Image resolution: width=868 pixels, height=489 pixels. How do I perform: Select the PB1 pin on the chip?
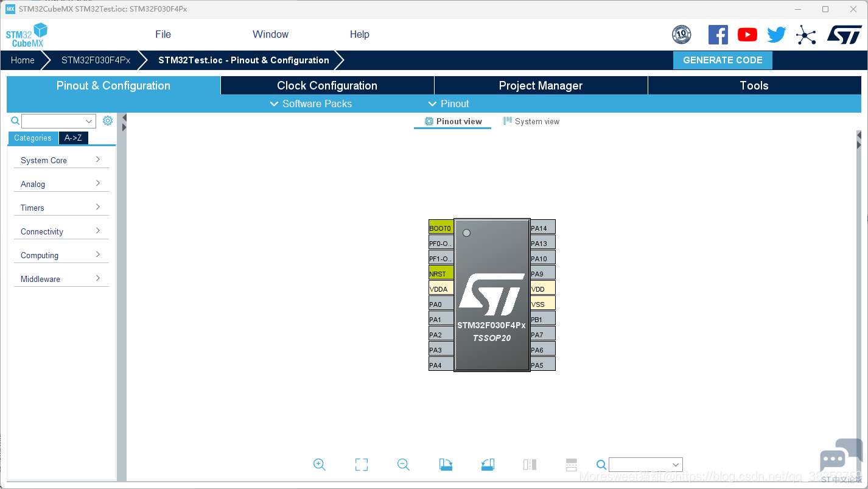point(543,318)
